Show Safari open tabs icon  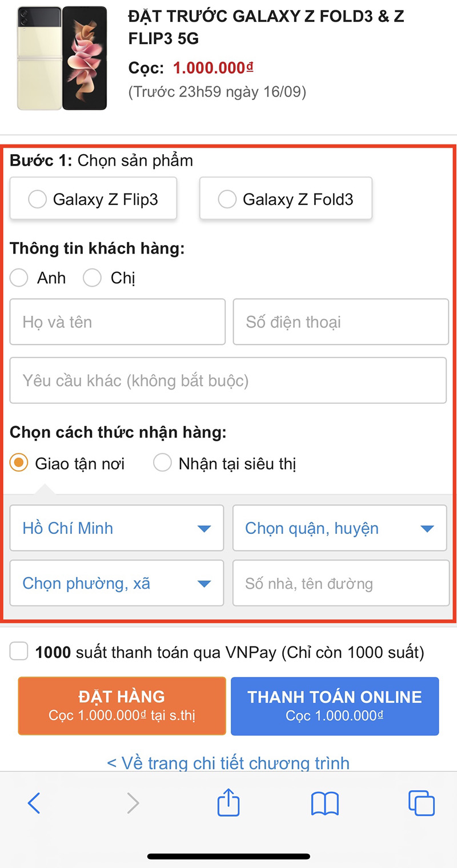[x=422, y=803]
